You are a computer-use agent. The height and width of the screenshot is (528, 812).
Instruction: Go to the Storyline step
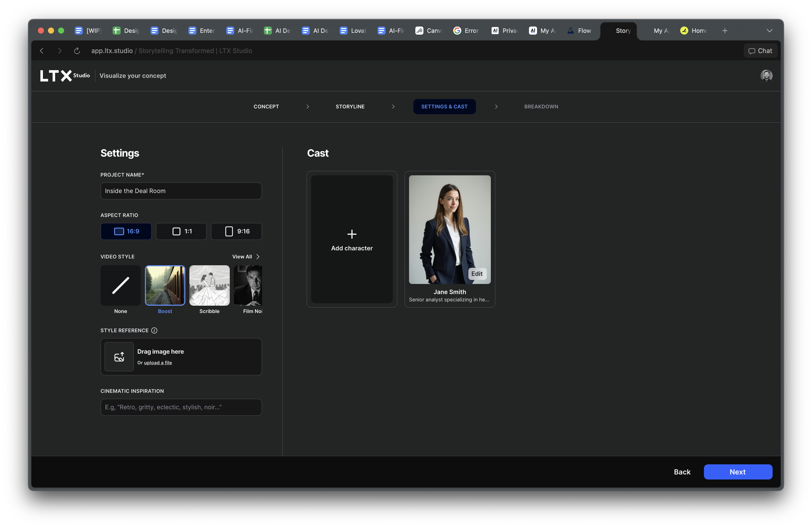coord(350,107)
